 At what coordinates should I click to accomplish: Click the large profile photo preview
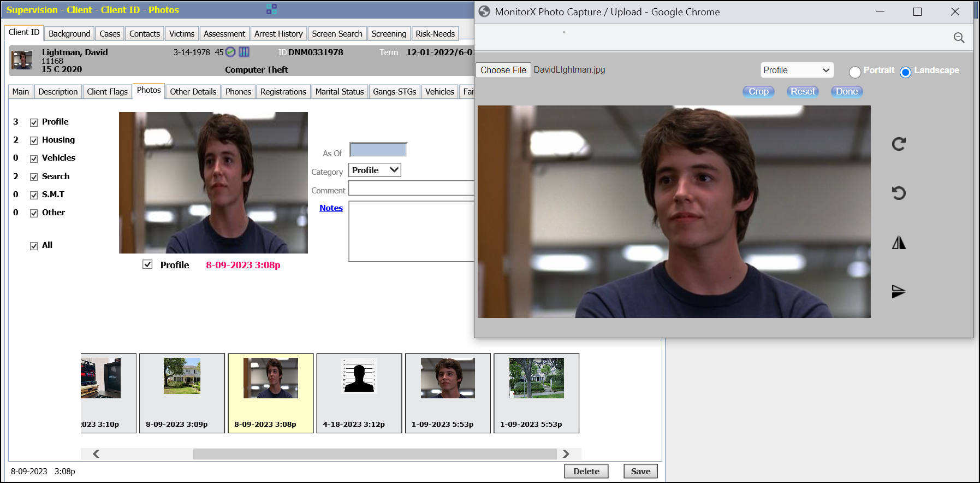coord(213,182)
